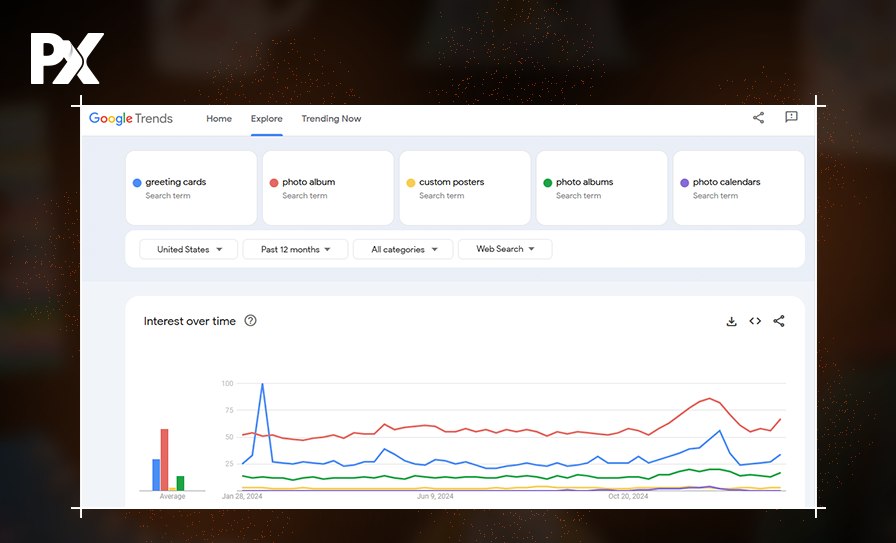Image resolution: width=896 pixels, height=543 pixels.
Task: Click the PX logo at top left
Action: [66, 59]
